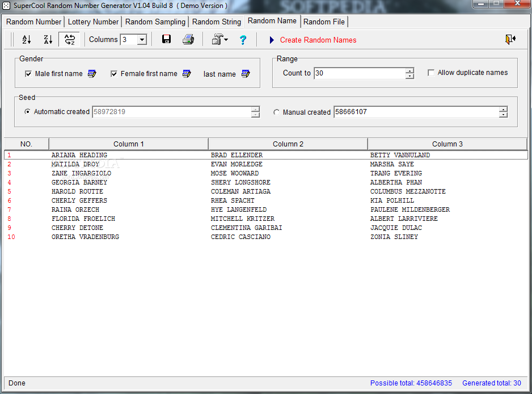This screenshot has width=532, height=394.
Task: Select ARIANA HEADING in row 1
Action: [79, 155]
